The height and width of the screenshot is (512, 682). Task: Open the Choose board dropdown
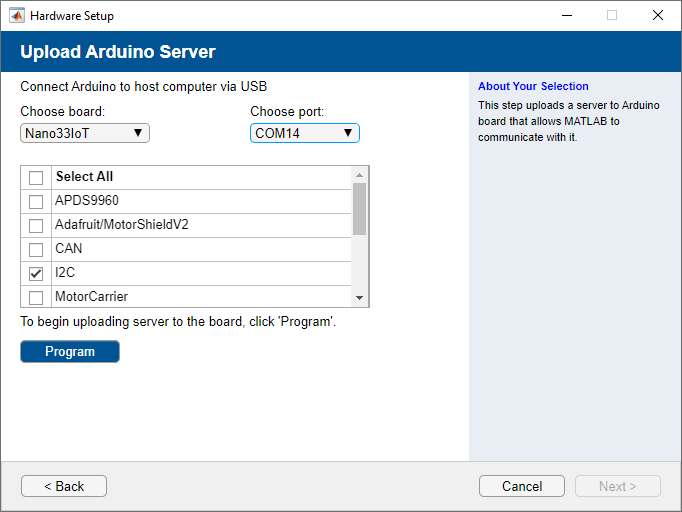(x=85, y=133)
